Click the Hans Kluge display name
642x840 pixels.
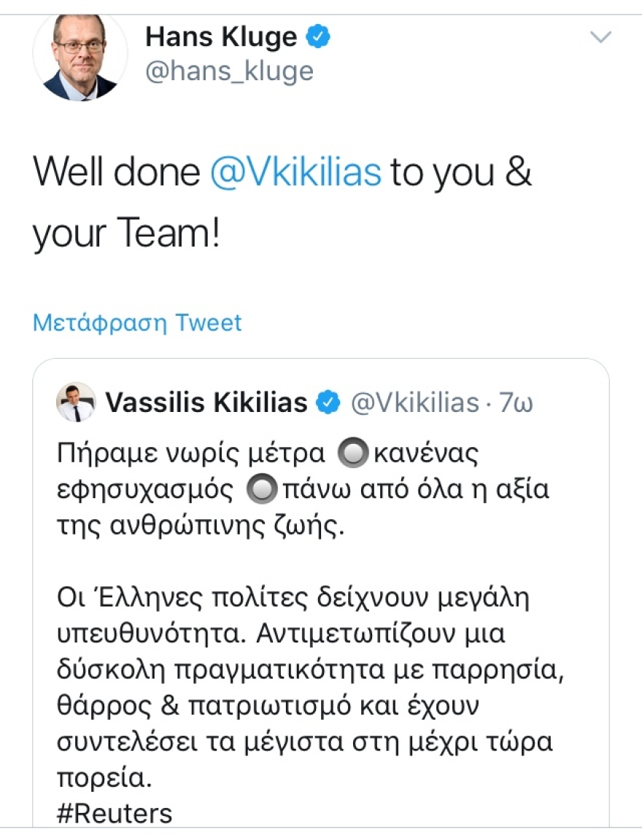(222, 35)
